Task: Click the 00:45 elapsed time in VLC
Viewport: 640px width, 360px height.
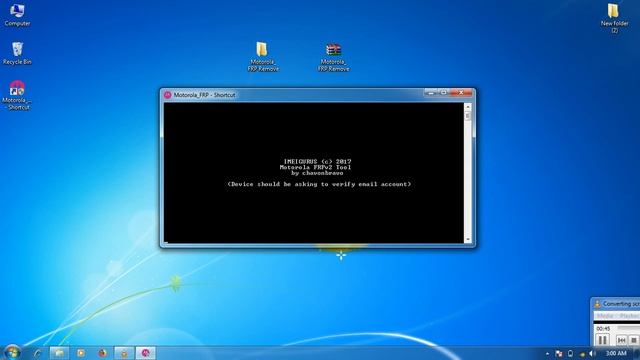Action: click(x=603, y=328)
